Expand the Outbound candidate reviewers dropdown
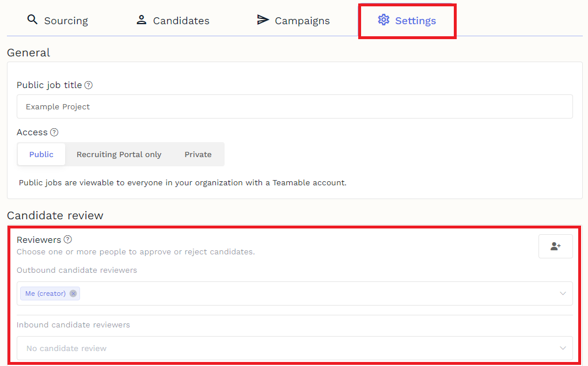This screenshot has width=588, height=366. [563, 293]
